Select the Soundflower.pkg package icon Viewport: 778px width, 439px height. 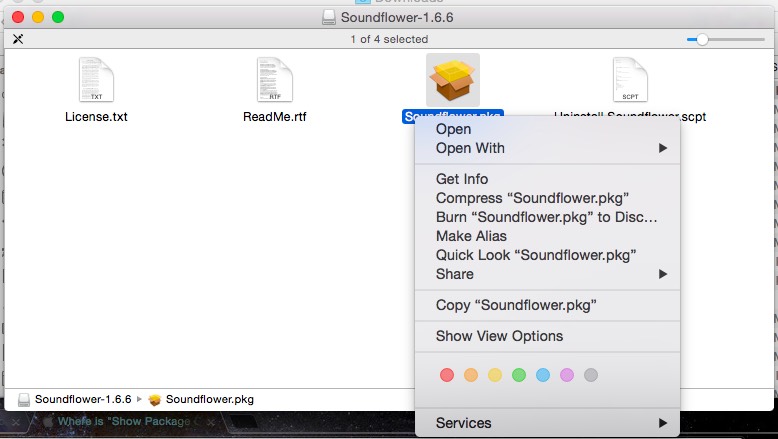tap(453, 80)
